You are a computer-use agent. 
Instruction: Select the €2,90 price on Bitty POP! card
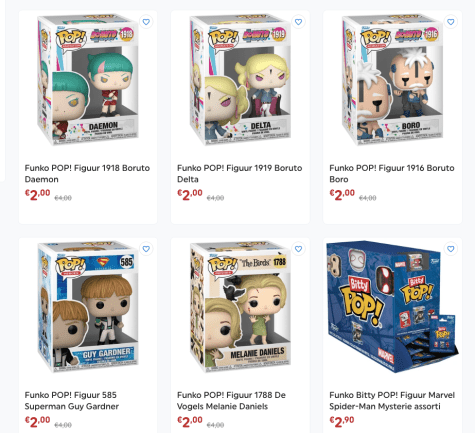click(342, 422)
